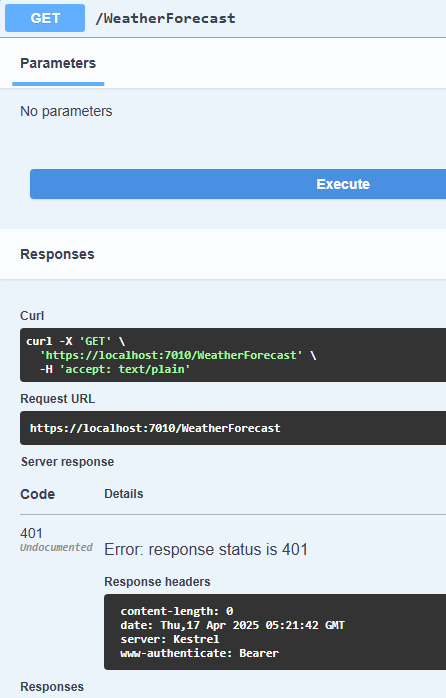Click the bottom Responses label
446x698 pixels.
pyautogui.click(x=52, y=687)
